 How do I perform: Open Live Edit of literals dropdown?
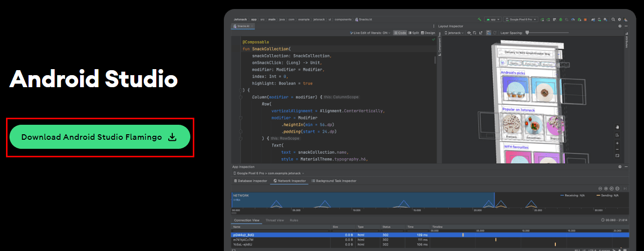click(x=370, y=33)
